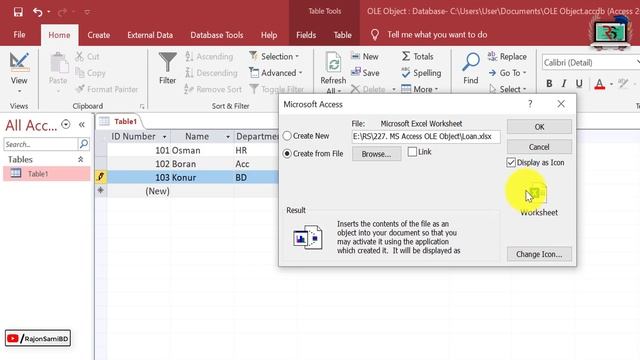Toggle Underline formatting
This screenshot has width=640, height=360.
click(579, 84)
